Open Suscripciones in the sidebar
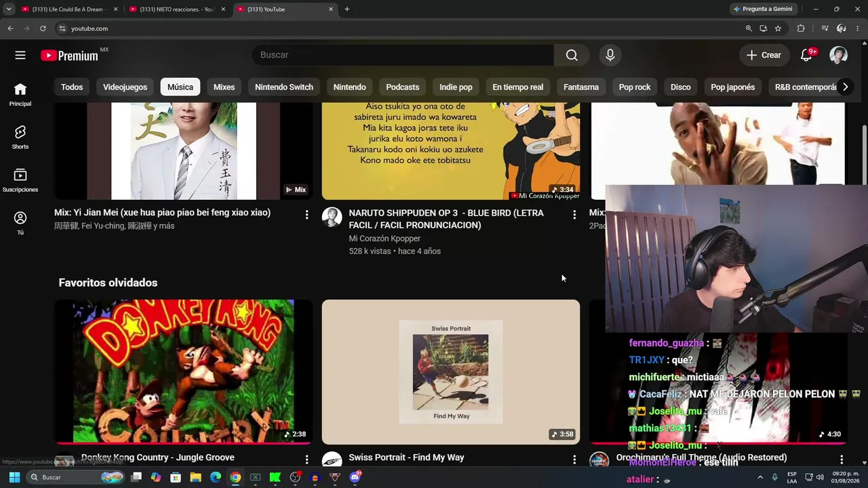 pos(20,180)
